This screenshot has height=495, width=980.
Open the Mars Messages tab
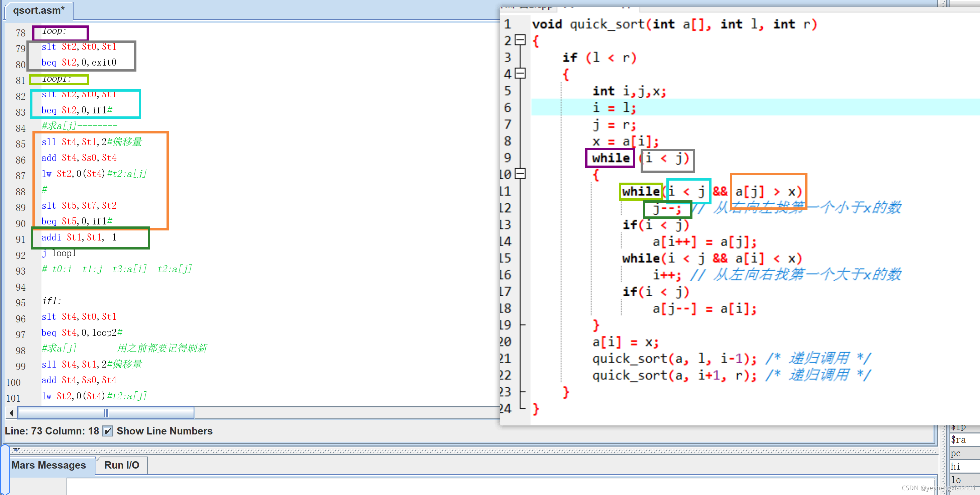[49, 465]
